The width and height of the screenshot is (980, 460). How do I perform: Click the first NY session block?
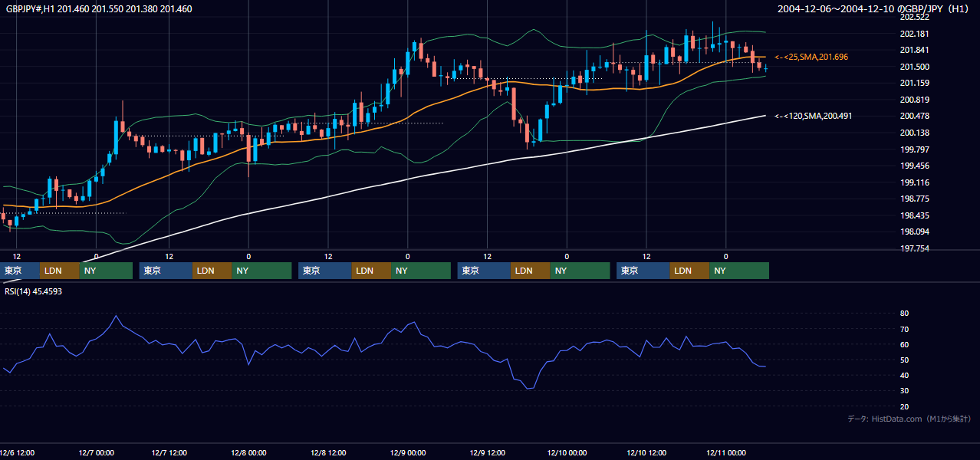(x=106, y=271)
